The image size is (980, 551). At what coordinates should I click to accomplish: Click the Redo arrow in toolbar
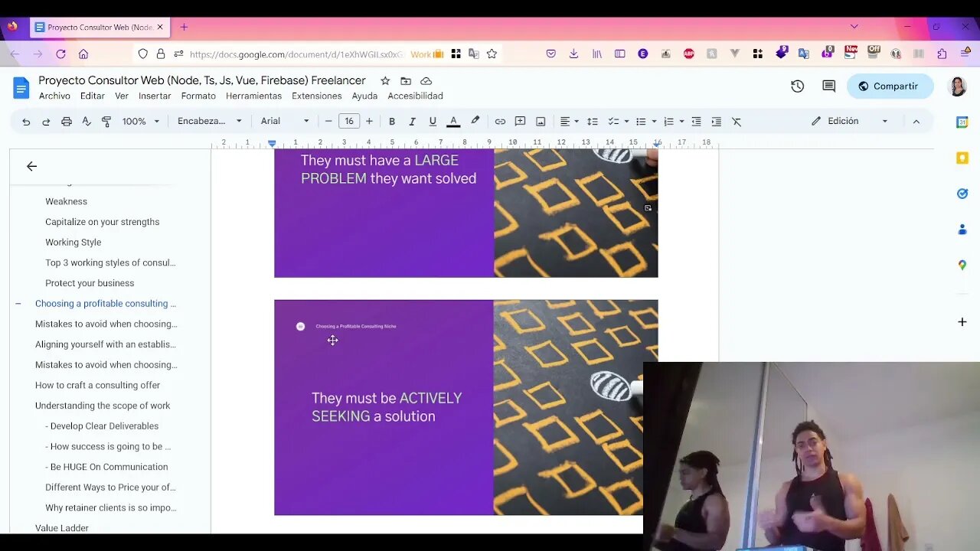pos(46,122)
